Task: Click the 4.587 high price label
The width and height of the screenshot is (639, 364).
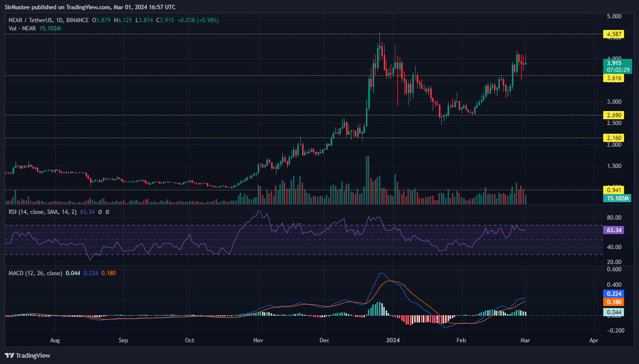Action: click(x=613, y=34)
